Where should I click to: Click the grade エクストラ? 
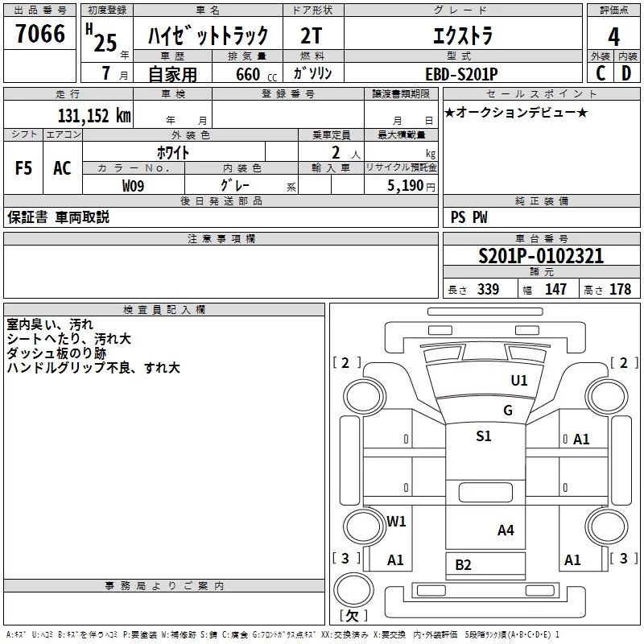point(463,36)
